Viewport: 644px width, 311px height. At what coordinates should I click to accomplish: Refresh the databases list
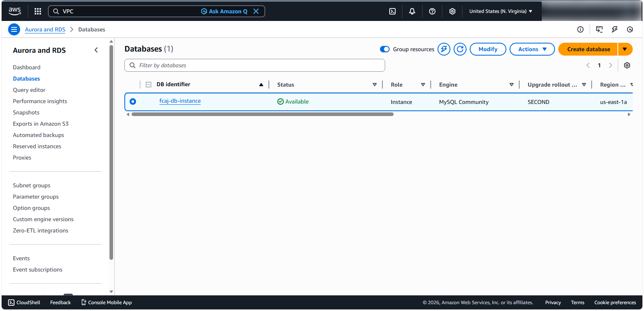tap(460, 49)
